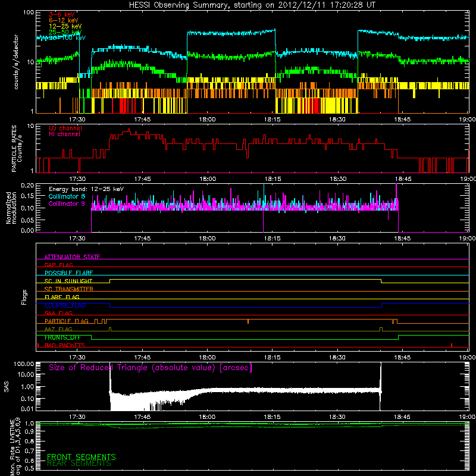
Task: Click the '3-6 keV' legend label
Action: pos(61,14)
